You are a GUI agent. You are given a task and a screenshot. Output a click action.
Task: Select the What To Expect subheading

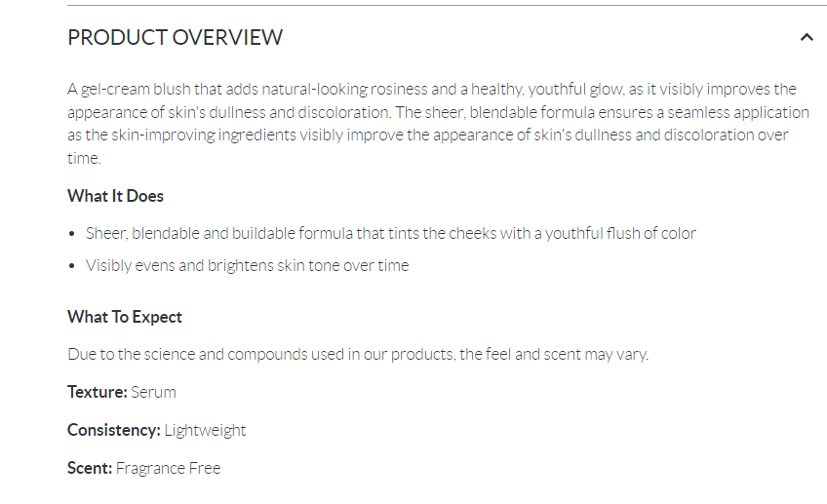pyautogui.click(x=124, y=317)
